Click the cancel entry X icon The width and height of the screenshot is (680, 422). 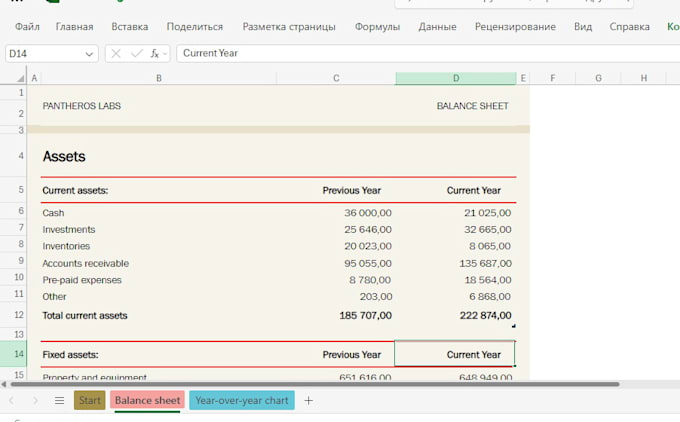116,53
